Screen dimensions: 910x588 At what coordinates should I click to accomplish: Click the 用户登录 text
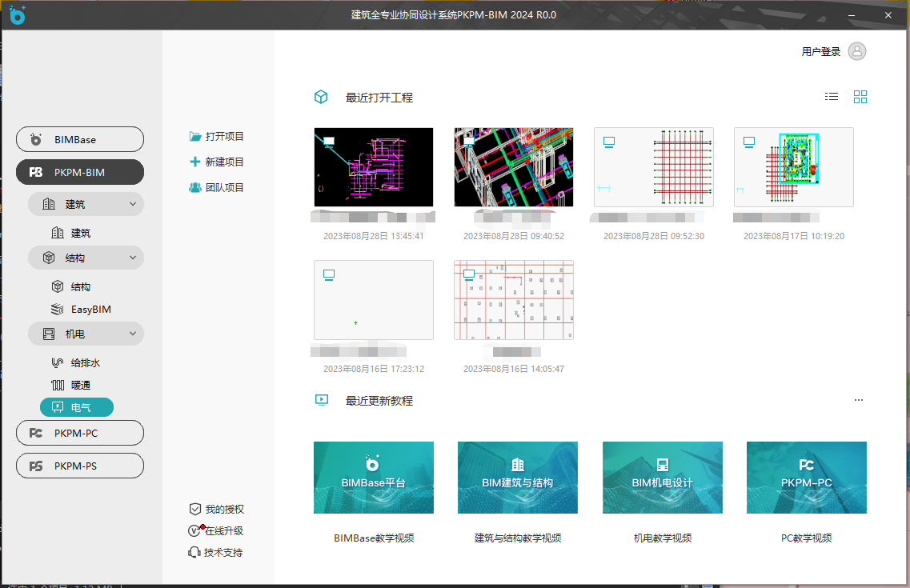(820, 52)
